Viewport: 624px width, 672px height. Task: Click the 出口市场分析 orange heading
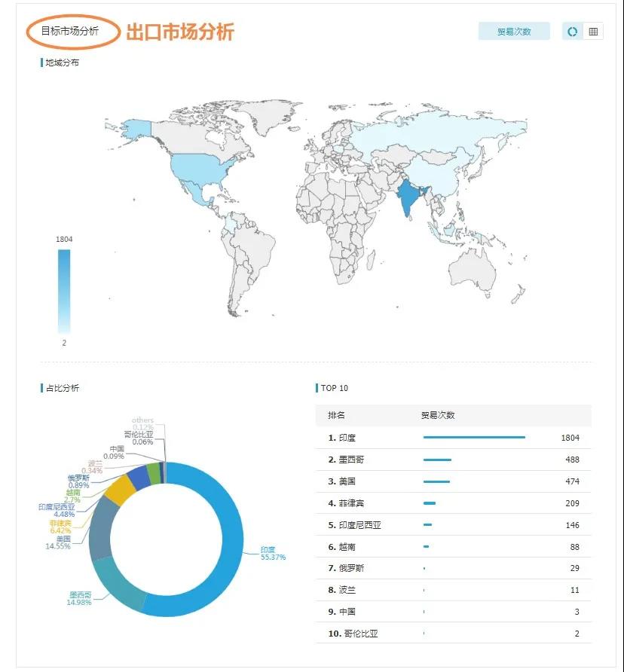click(180, 32)
